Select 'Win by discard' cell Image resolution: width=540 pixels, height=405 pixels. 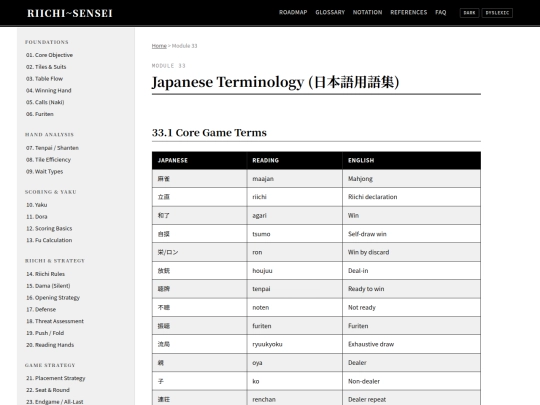click(x=412, y=252)
